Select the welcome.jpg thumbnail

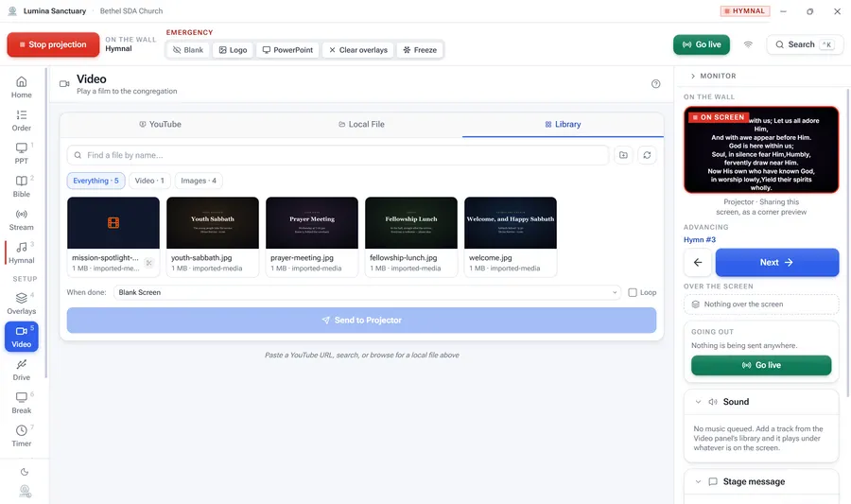click(x=511, y=223)
